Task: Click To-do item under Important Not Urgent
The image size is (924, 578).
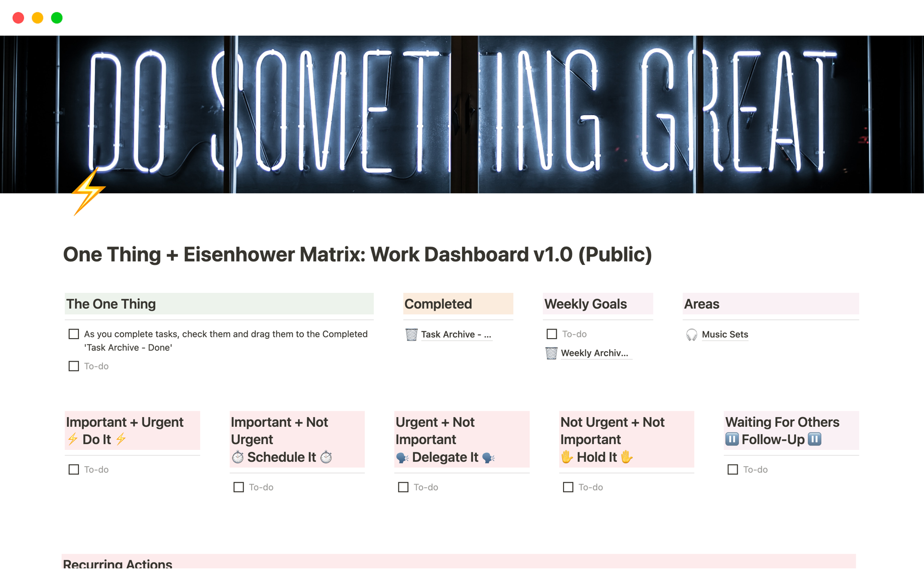Action: tap(261, 487)
